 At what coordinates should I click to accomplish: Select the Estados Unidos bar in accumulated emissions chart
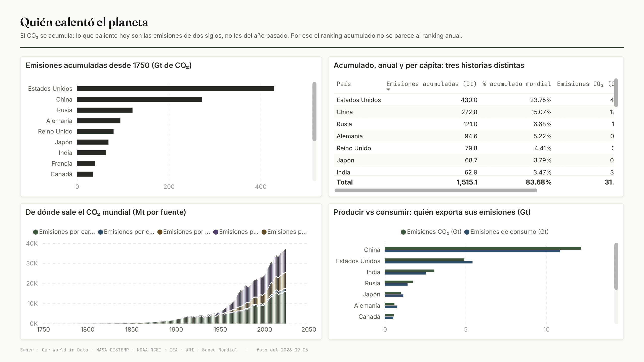pos(176,89)
